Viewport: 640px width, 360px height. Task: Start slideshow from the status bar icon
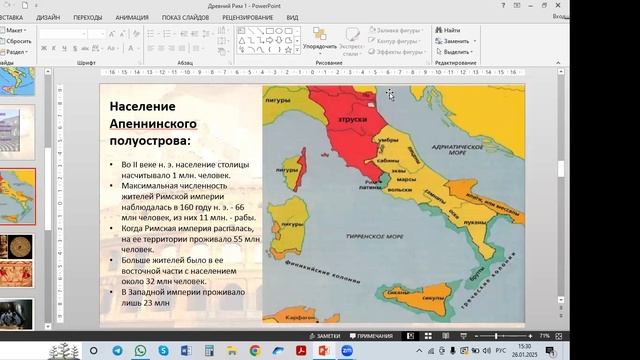463,336
